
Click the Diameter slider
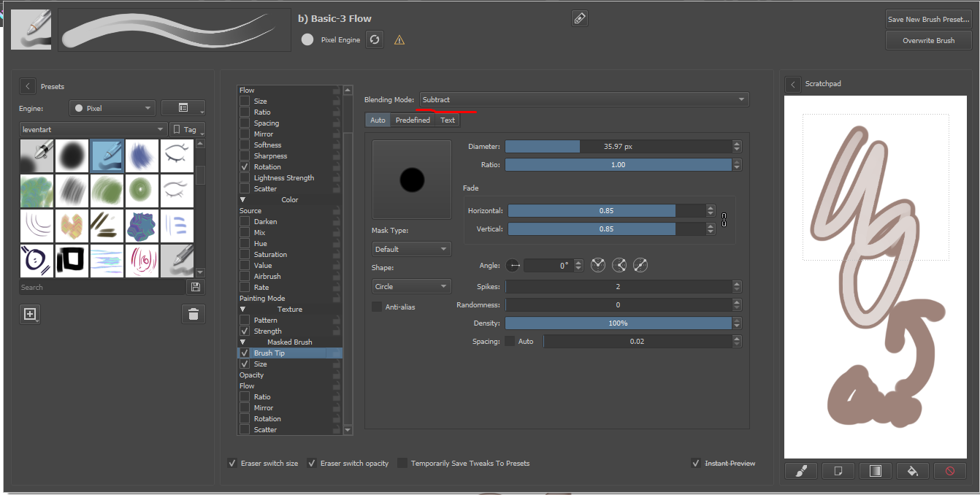point(618,147)
